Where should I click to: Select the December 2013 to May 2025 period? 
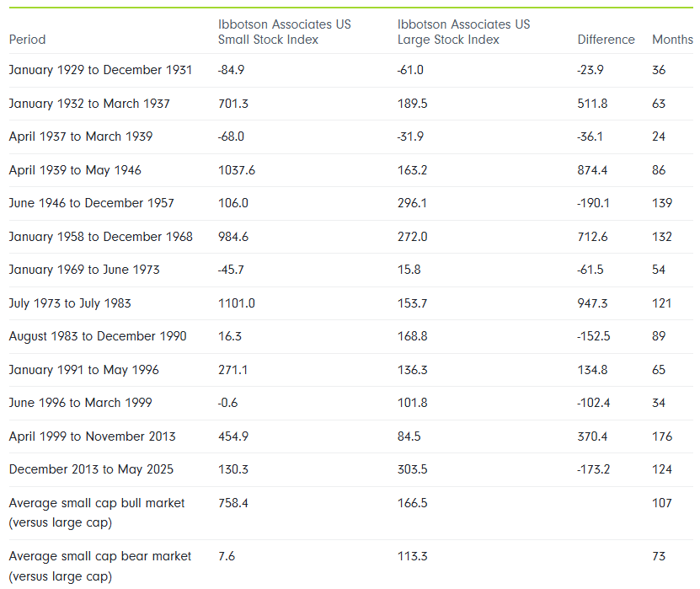coord(91,469)
